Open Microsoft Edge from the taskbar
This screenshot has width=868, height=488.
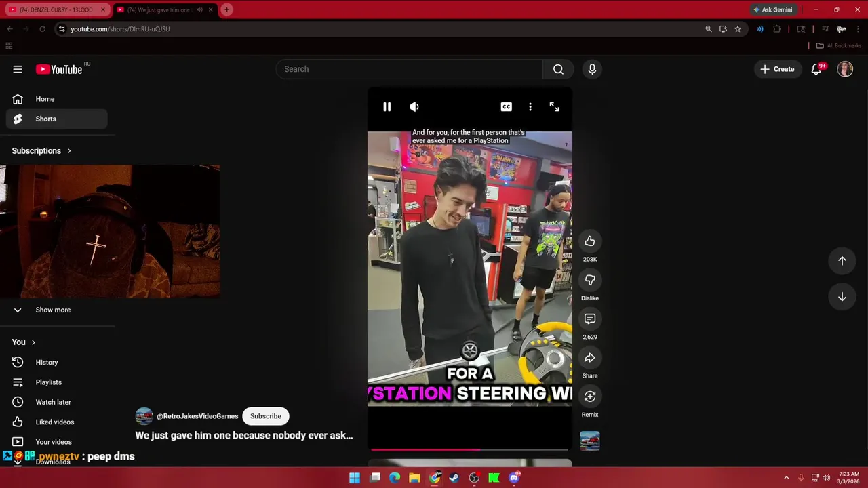395,478
